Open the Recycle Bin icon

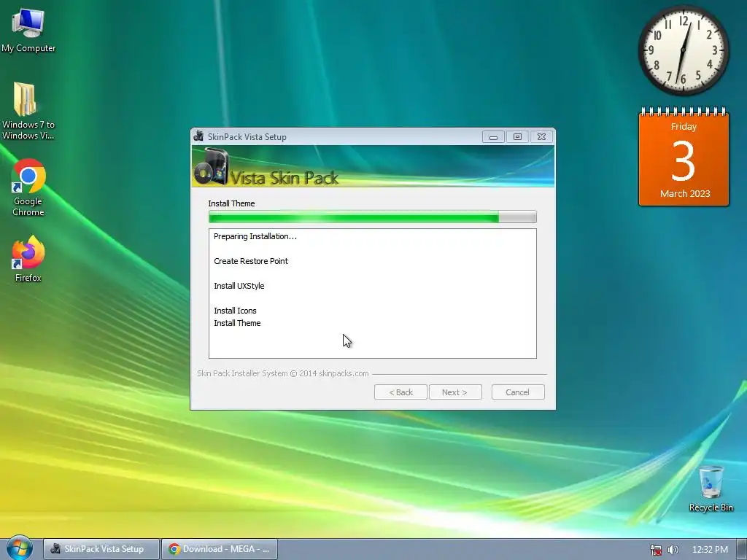[x=711, y=489]
